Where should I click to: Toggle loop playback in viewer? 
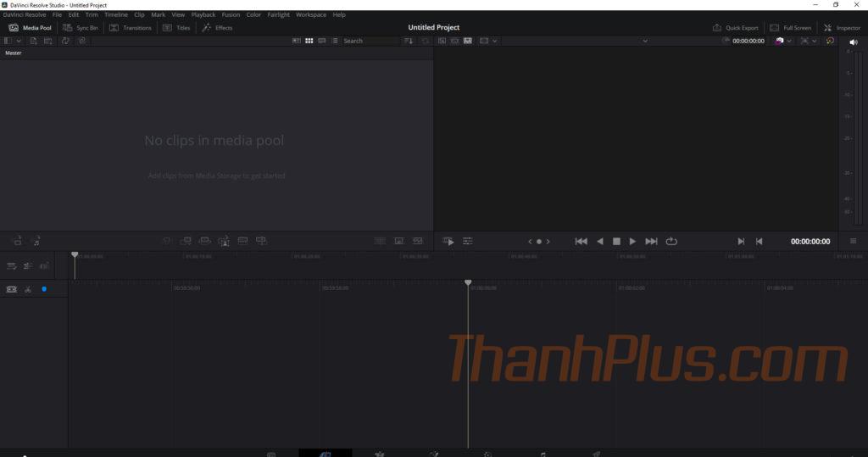[672, 242]
